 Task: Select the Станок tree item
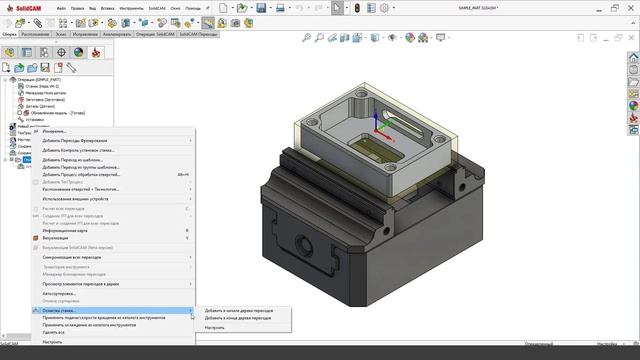point(42,87)
